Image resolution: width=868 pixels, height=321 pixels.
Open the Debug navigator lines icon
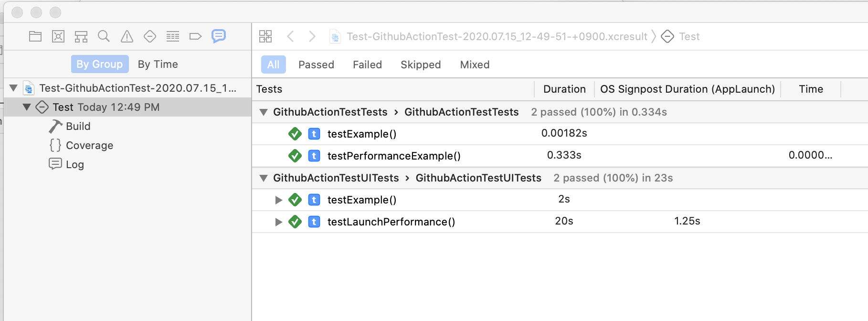click(173, 36)
